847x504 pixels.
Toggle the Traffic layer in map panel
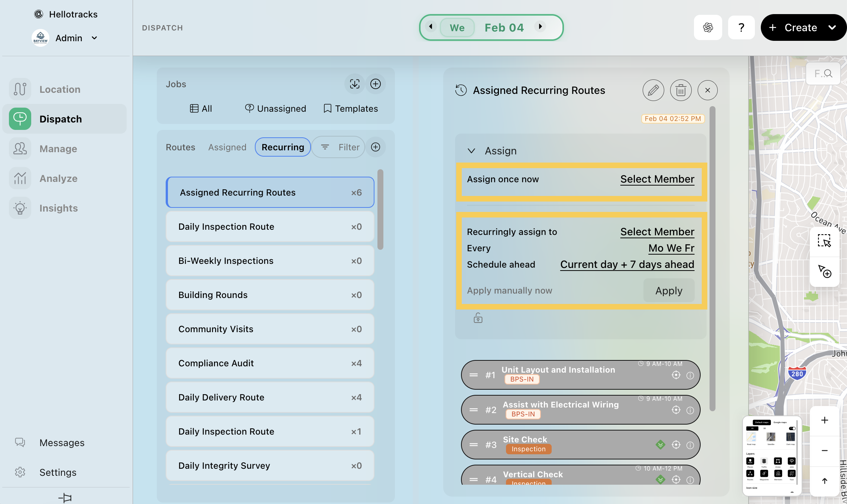(764, 461)
